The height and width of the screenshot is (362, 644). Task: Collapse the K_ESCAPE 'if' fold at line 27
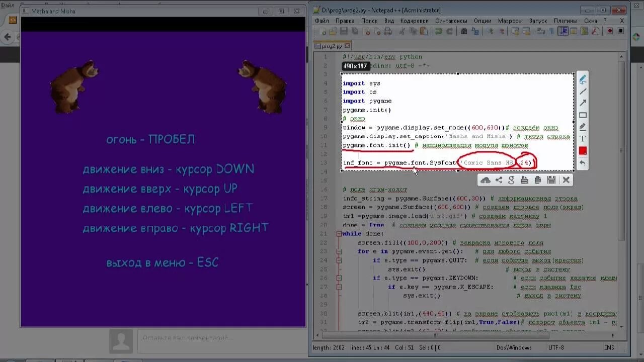[339, 287]
